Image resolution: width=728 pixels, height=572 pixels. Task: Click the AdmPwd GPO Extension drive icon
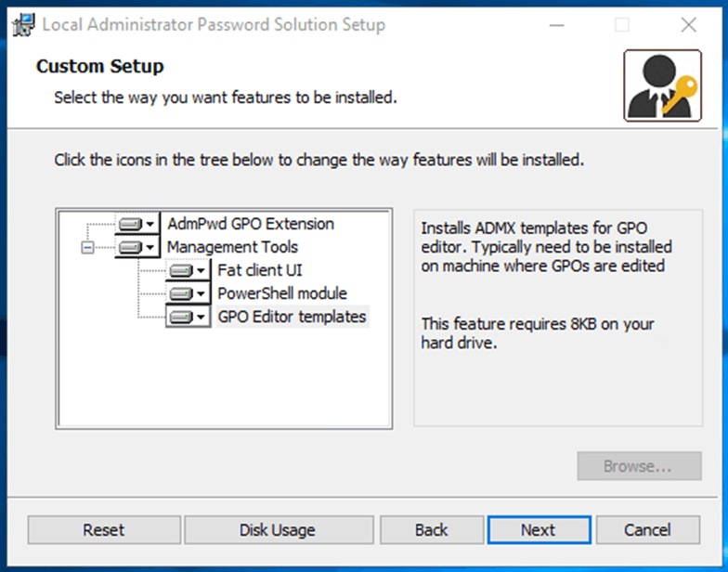[x=130, y=225]
